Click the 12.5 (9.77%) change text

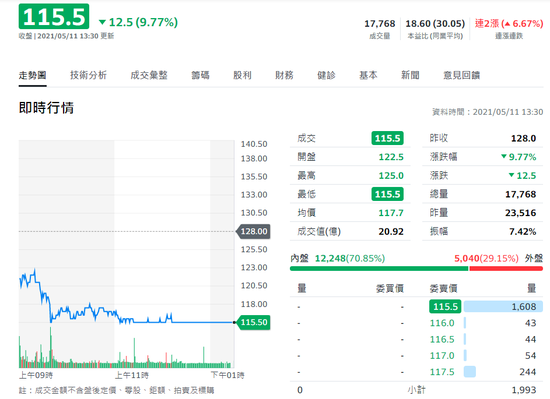pos(139,22)
